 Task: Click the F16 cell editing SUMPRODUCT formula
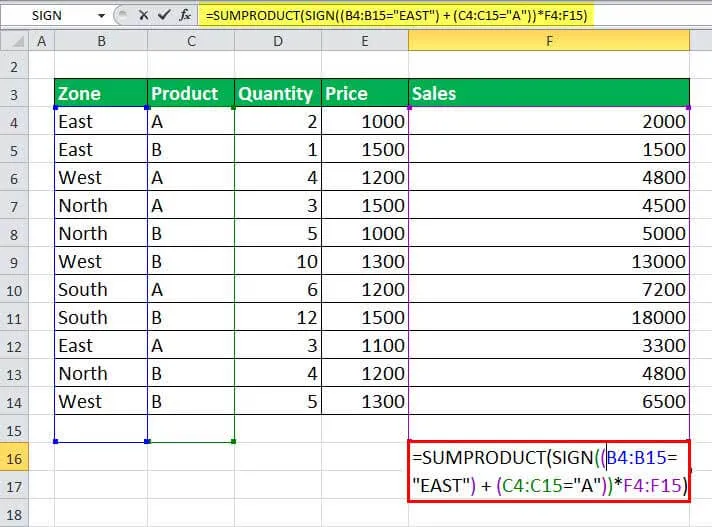tap(549, 471)
